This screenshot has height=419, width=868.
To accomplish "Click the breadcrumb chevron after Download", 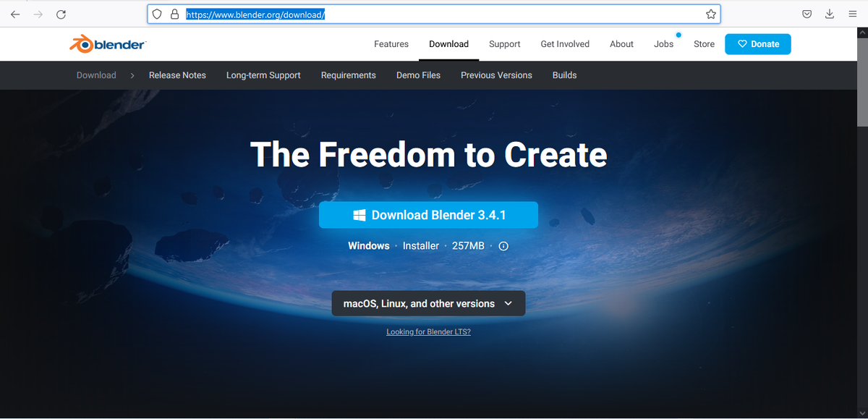I will [x=132, y=75].
